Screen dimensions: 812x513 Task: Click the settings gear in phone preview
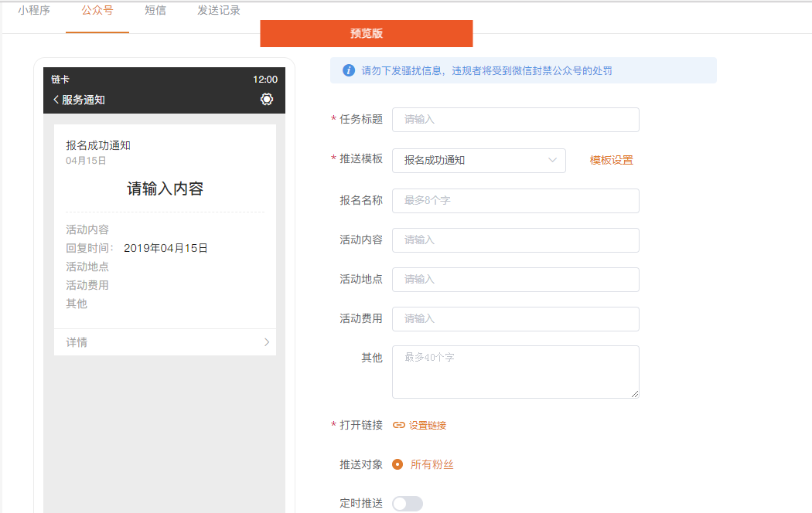(267, 99)
